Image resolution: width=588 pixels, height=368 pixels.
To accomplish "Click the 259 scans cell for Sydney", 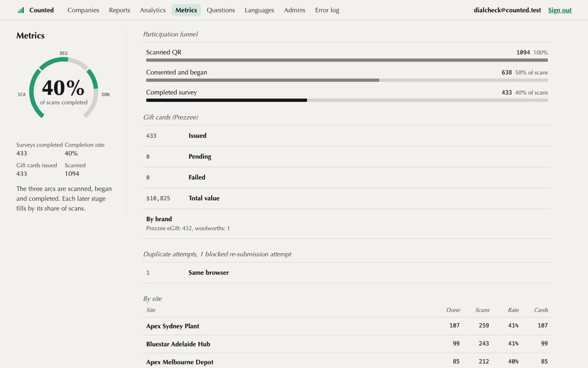I will click(484, 326).
